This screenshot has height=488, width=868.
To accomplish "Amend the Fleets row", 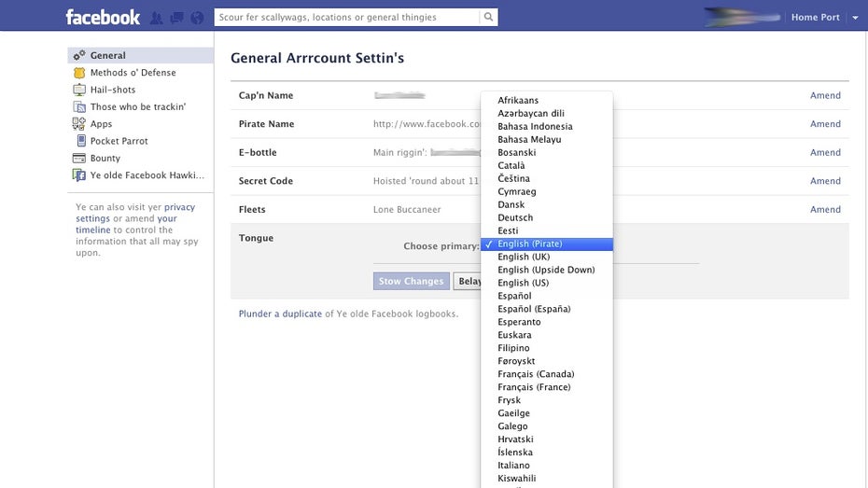I will [x=825, y=209].
